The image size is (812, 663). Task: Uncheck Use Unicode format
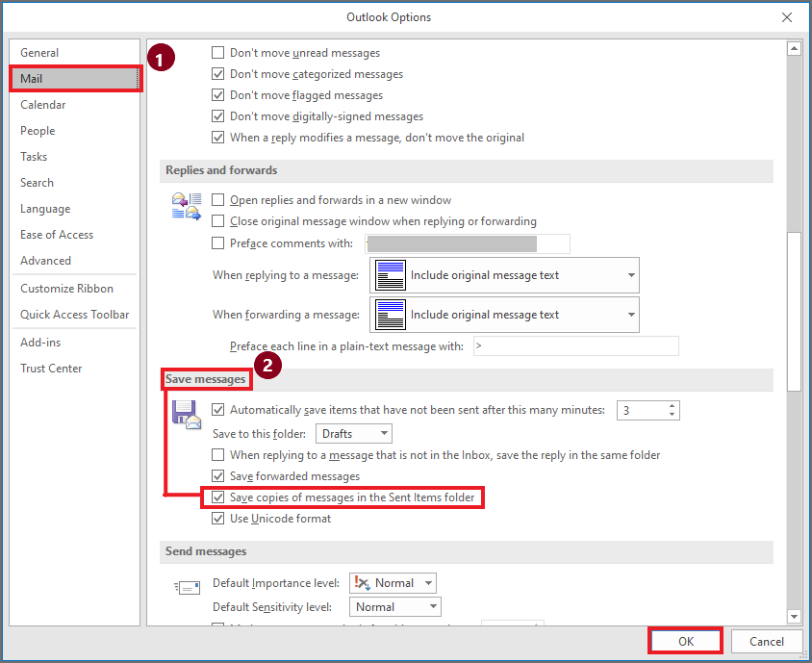(x=218, y=519)
